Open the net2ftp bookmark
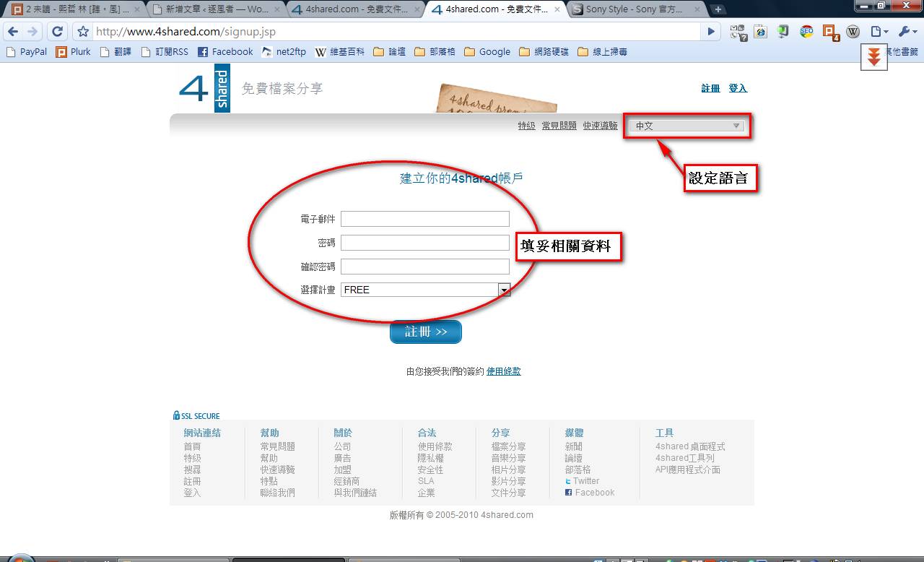This screenshot has height=562, width=924. coord(284,52)
